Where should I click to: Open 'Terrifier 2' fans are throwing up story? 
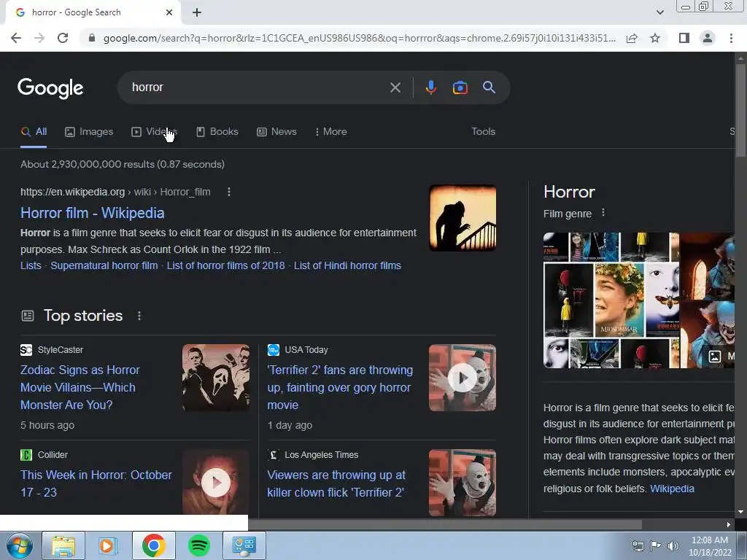tap(340, 387)
